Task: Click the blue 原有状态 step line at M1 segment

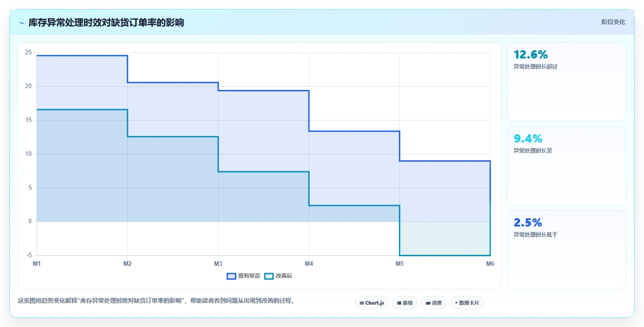Action: pyautogui.click(x=82, y=56)
